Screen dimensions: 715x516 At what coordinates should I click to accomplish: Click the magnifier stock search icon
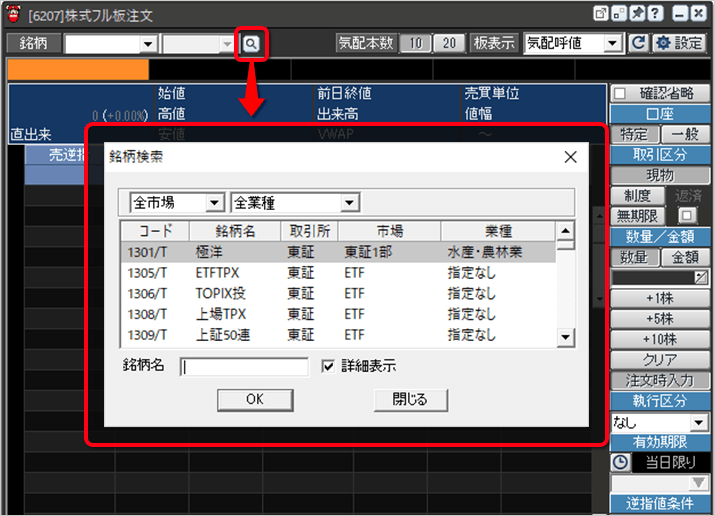(x=250, y=44)
